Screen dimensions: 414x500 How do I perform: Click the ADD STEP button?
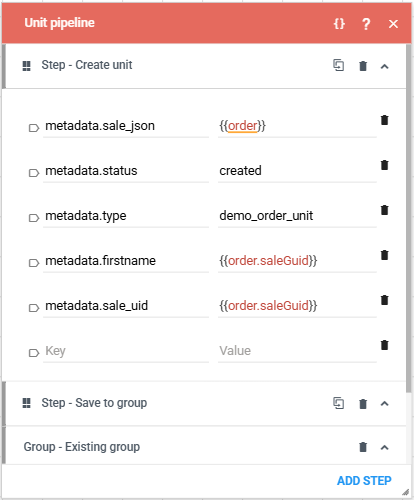tap(364, 481)
